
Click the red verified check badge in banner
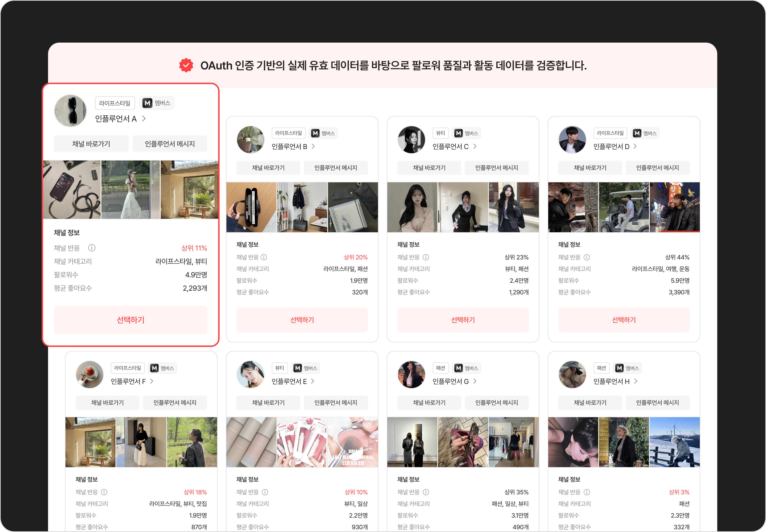click(186, 65)
